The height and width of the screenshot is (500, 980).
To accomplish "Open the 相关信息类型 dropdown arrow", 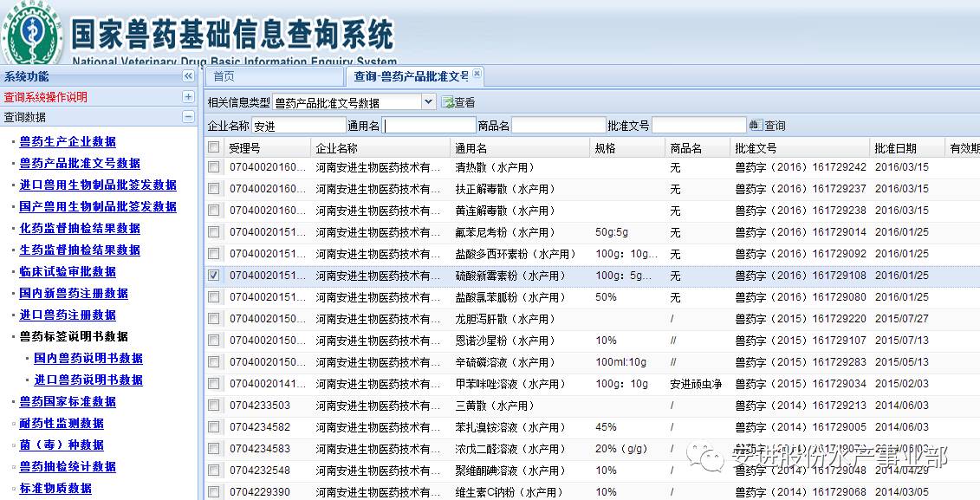I will click(x=428, y=102).
